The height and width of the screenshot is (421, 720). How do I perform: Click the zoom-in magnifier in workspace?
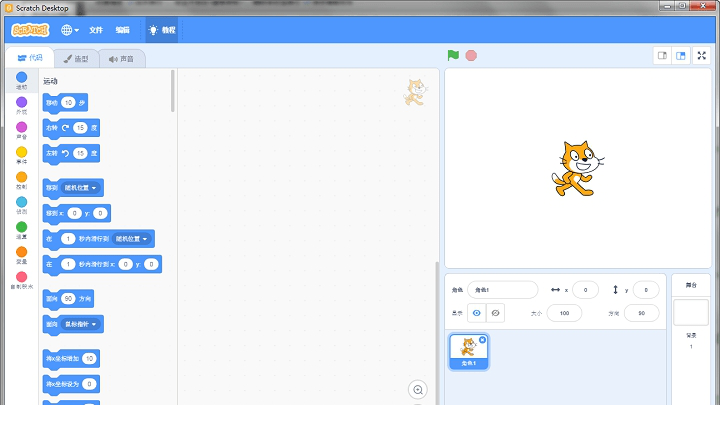[x=417, y=390]
